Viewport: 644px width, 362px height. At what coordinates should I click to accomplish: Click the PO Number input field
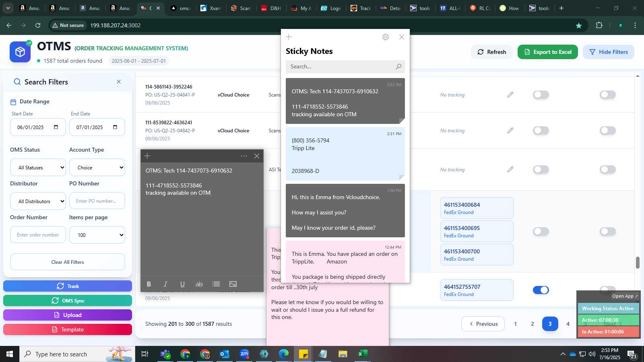97,201
